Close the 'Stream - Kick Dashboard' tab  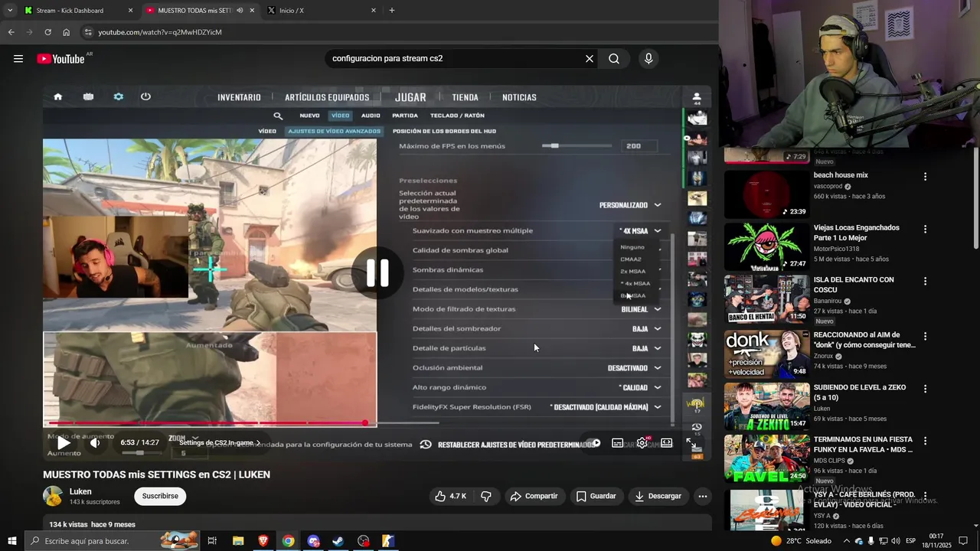coord(130,11)
